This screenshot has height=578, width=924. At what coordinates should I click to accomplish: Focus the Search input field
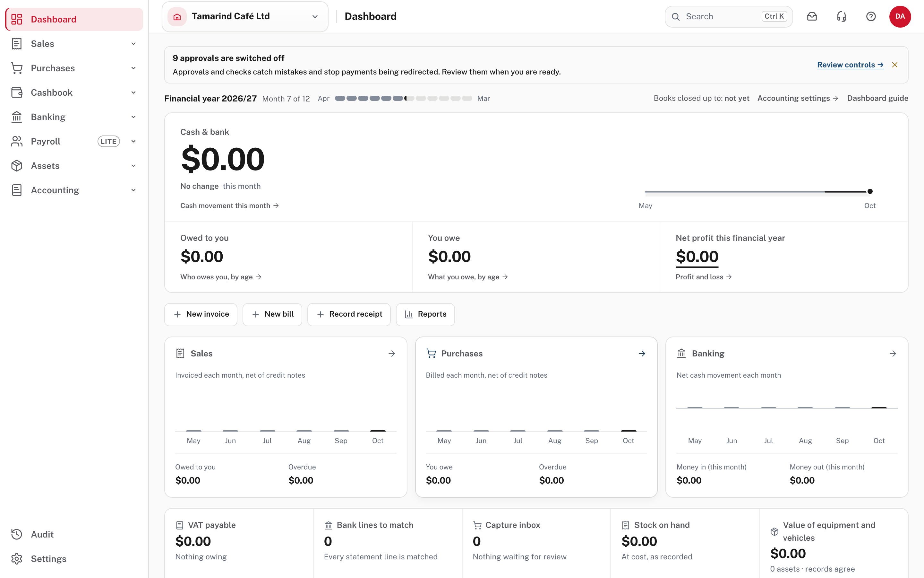[x=729, y=16]
